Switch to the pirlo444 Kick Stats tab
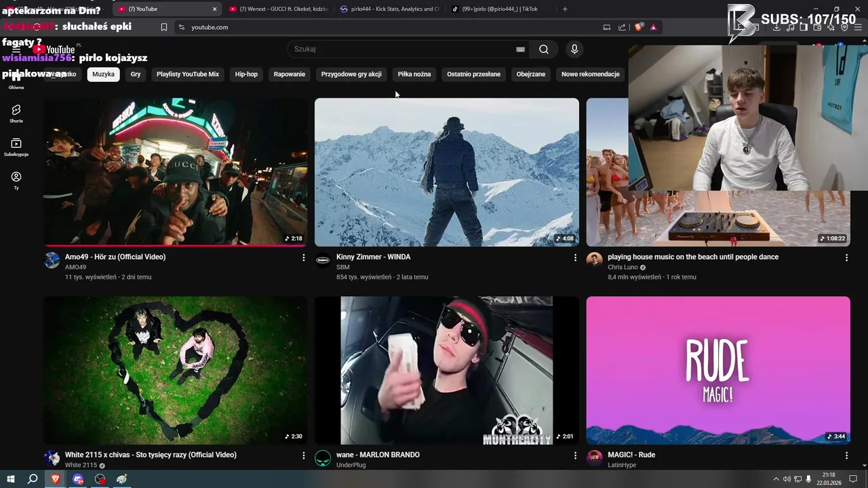The image size is (868, 488). point(389,9)
